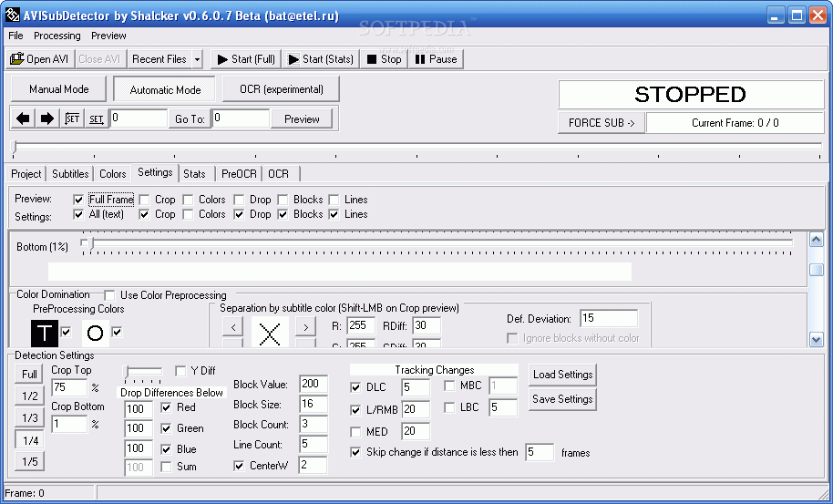
Task: Select the 1/2 crop preset button
Action: coord(29,396)
